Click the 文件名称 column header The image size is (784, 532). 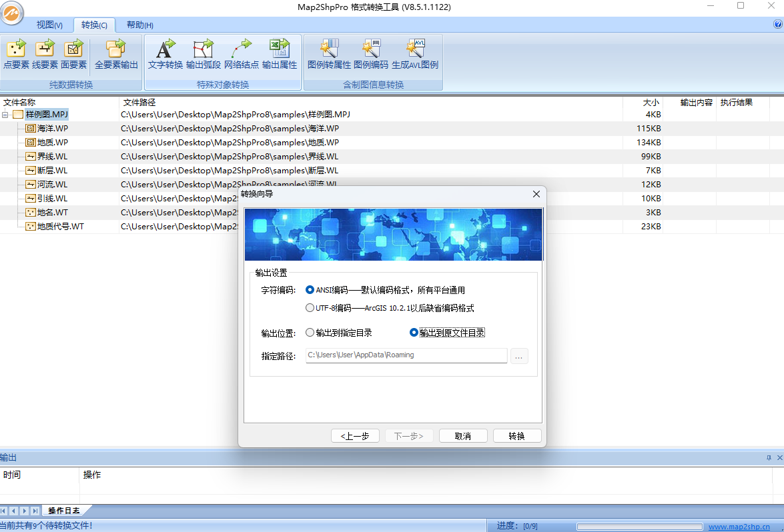[59, 103]
